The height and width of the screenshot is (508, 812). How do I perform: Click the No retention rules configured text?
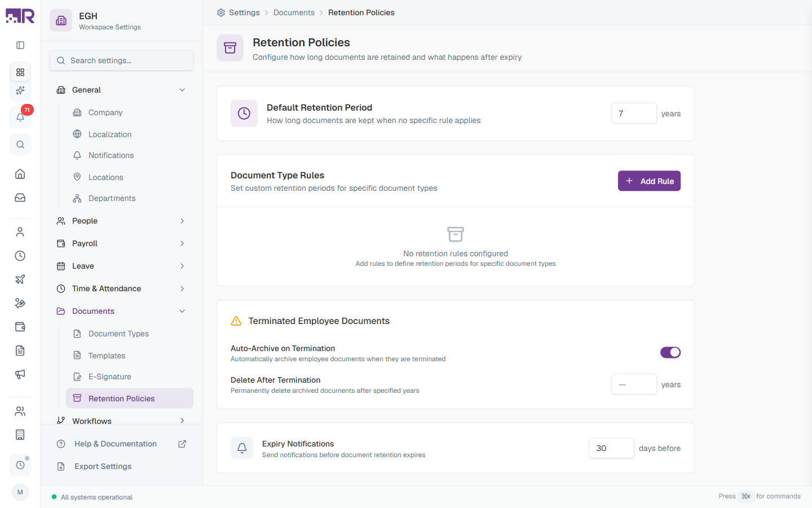click(456, 253)
